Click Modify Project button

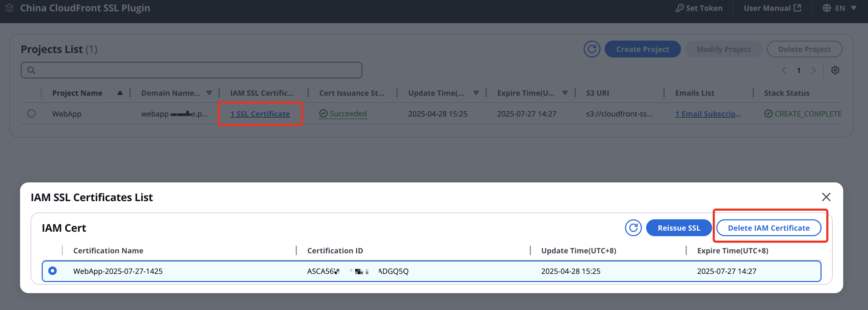click(723, 49)
